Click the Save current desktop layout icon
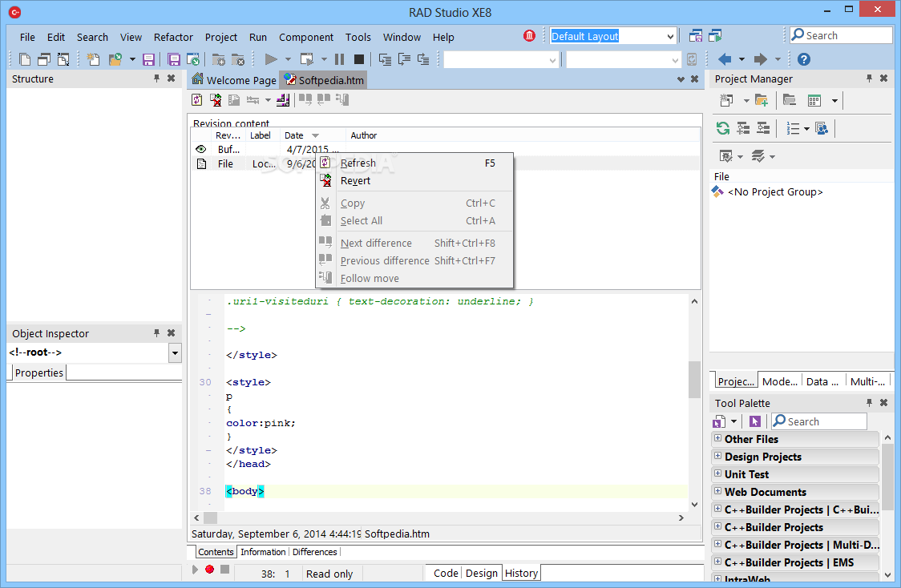This screenshot has height=588, width=901. [696, 35]
